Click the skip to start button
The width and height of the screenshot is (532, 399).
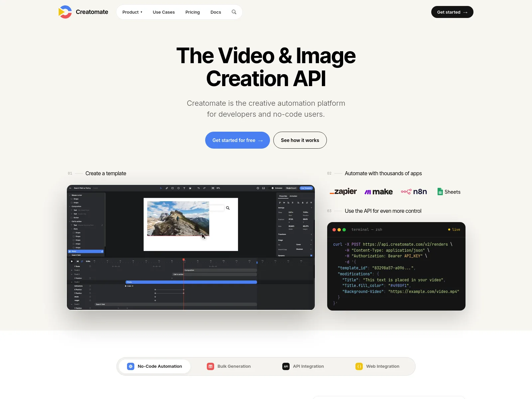(x=77, y=261)
